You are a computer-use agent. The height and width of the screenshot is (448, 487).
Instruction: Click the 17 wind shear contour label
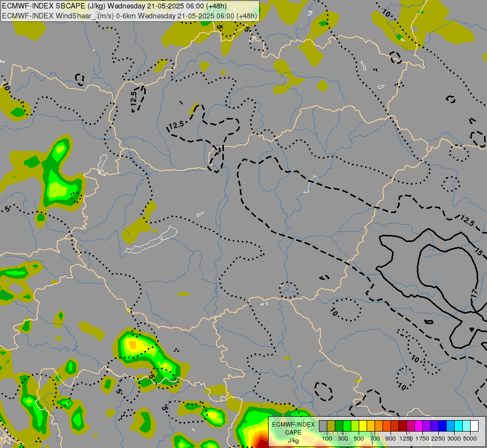coord(474,293)
